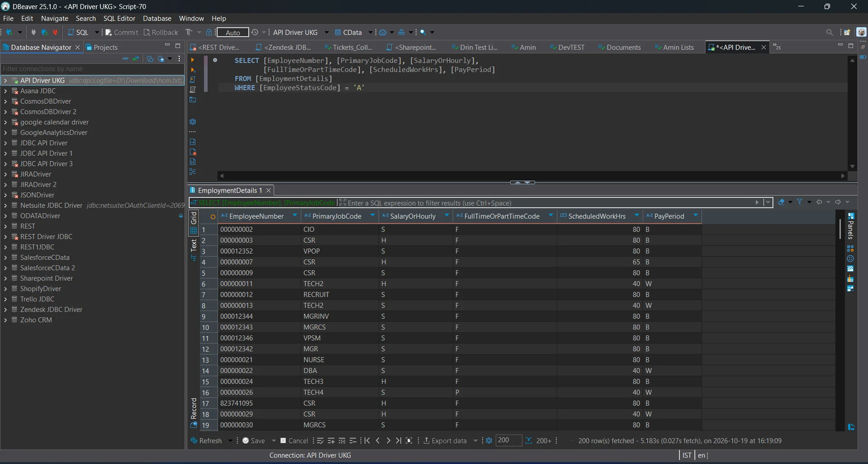Image resolution: width=868 pixels, height=464 pixels.
Task: Refresh the result set
Action: coord(206,440)
